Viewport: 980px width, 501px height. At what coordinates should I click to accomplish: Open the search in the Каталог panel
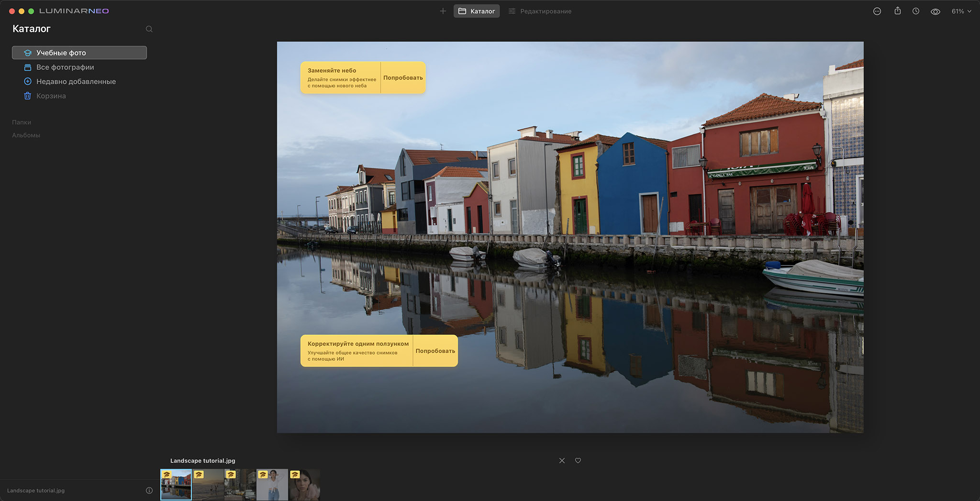pos(149,29)
